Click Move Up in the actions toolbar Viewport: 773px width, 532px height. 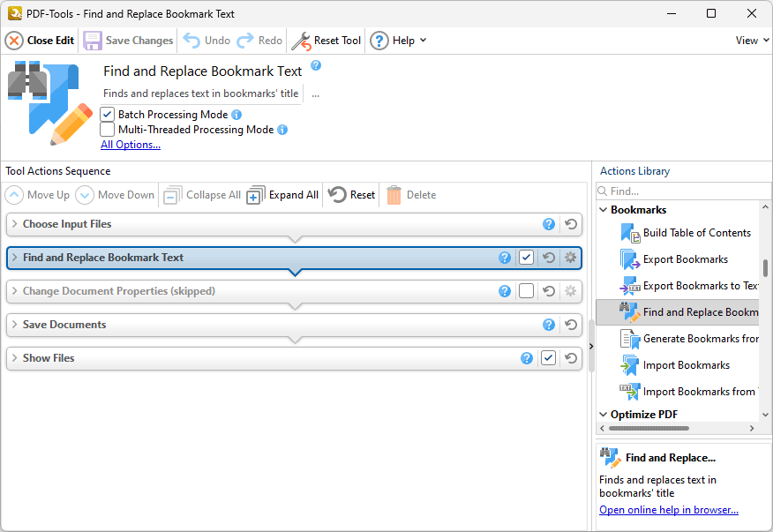point(38,195)
